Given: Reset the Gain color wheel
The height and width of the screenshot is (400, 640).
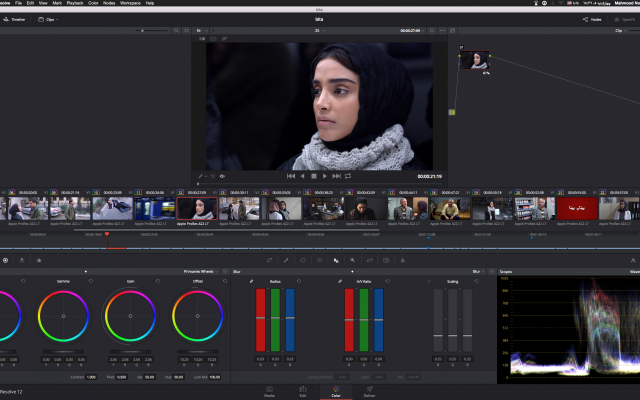Looking at the screenshot, I should click(158, 281).
